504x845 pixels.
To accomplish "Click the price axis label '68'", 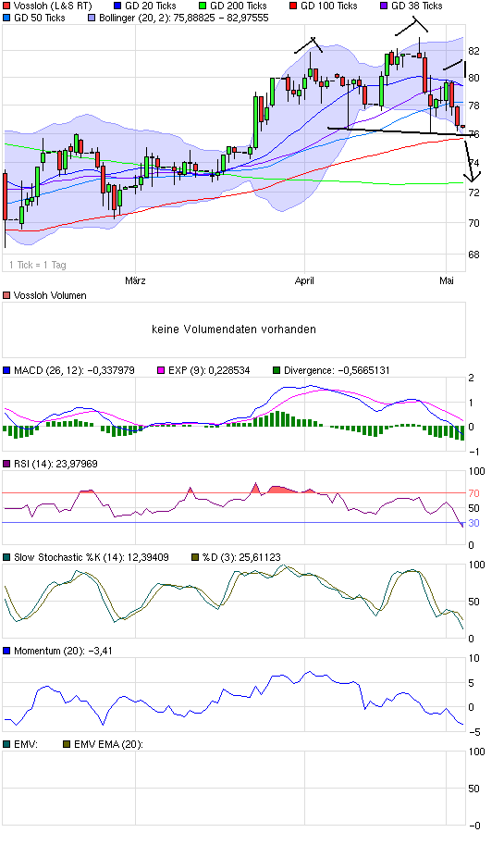I will 473,255.
